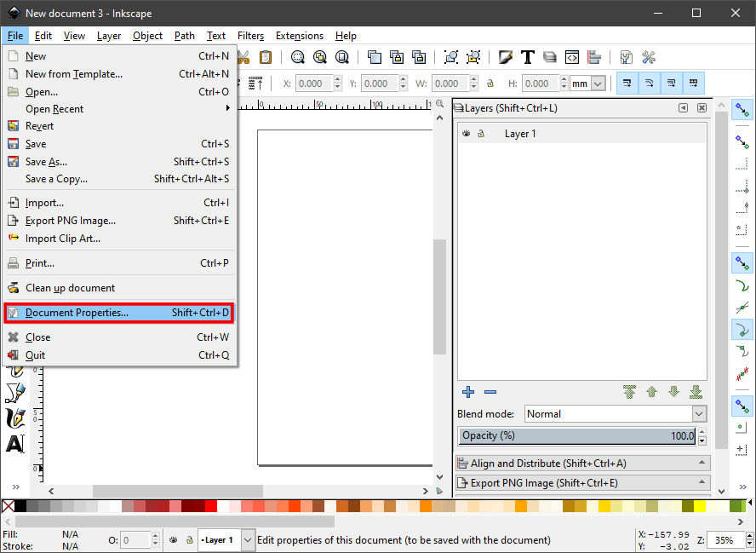
Task: Toggle the width/height ratio lock
Action: [x=490, y=84]
